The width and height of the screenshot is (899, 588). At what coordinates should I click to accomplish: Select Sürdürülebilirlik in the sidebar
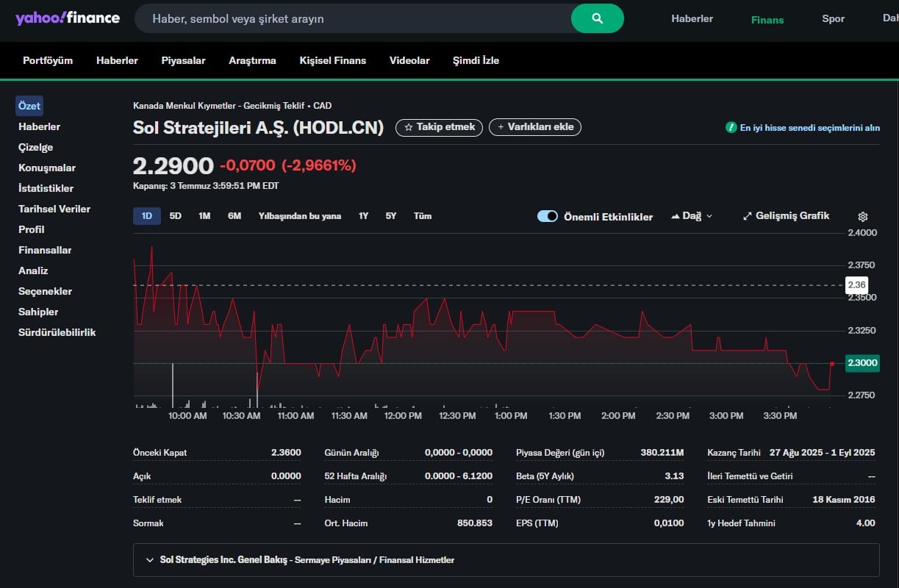pyautogui.click(x=57, y=332)
